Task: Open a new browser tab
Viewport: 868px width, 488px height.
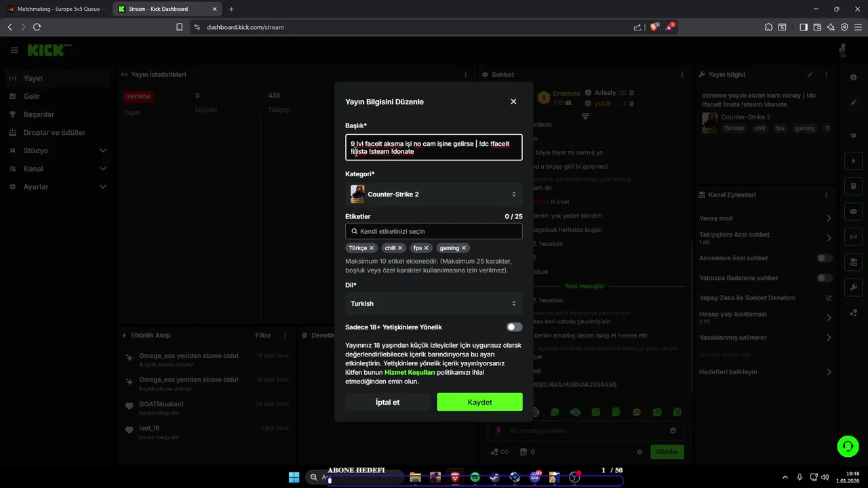Action: point(231,9)
